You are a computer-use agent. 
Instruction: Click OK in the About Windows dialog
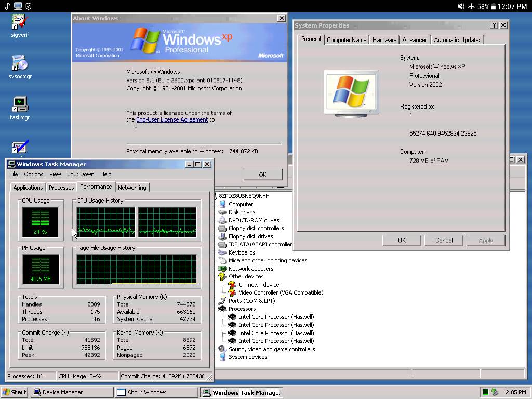click(262, 175)
